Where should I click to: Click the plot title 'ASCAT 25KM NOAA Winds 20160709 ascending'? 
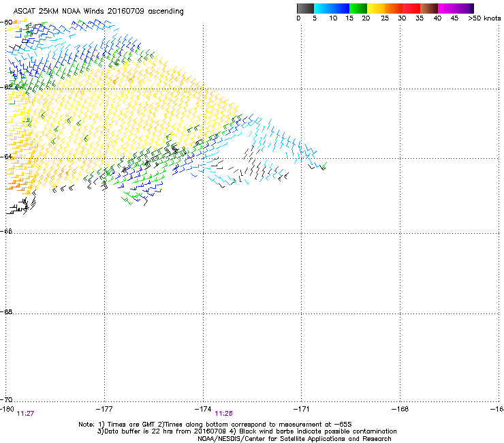[x=98, y=12]
